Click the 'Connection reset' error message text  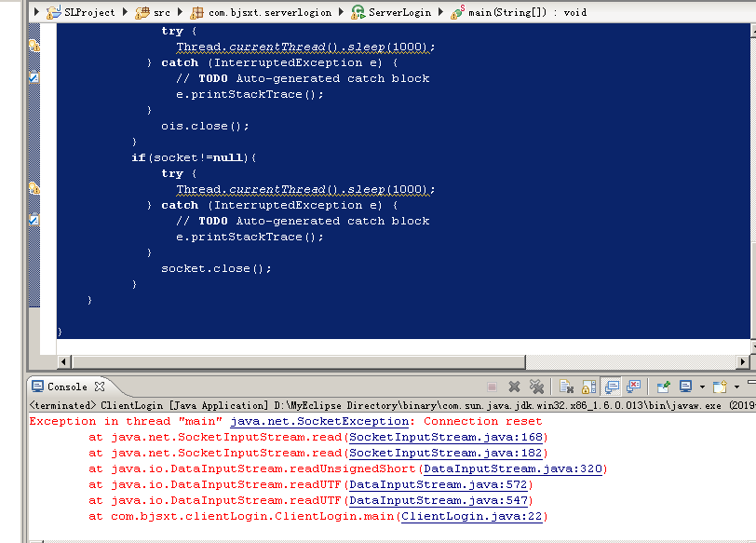coord(483,422)
